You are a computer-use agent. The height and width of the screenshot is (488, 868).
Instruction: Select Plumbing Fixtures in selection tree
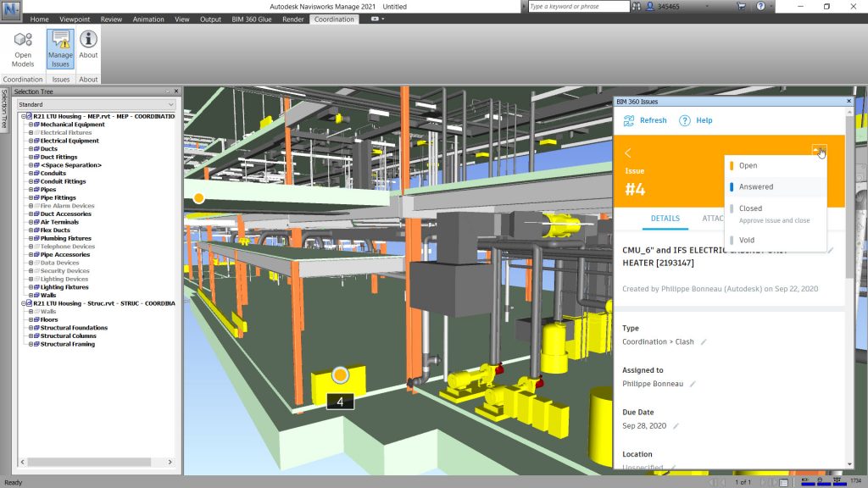point(65,238)
